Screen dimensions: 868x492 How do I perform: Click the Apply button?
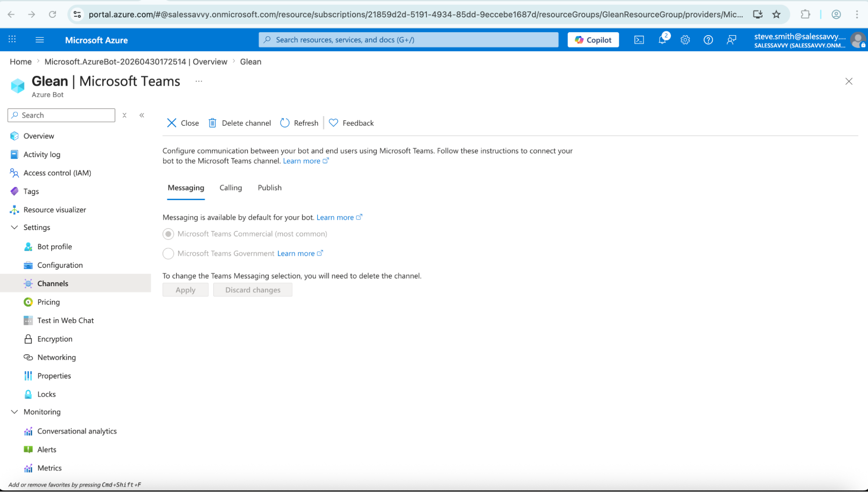pos(185,290)
